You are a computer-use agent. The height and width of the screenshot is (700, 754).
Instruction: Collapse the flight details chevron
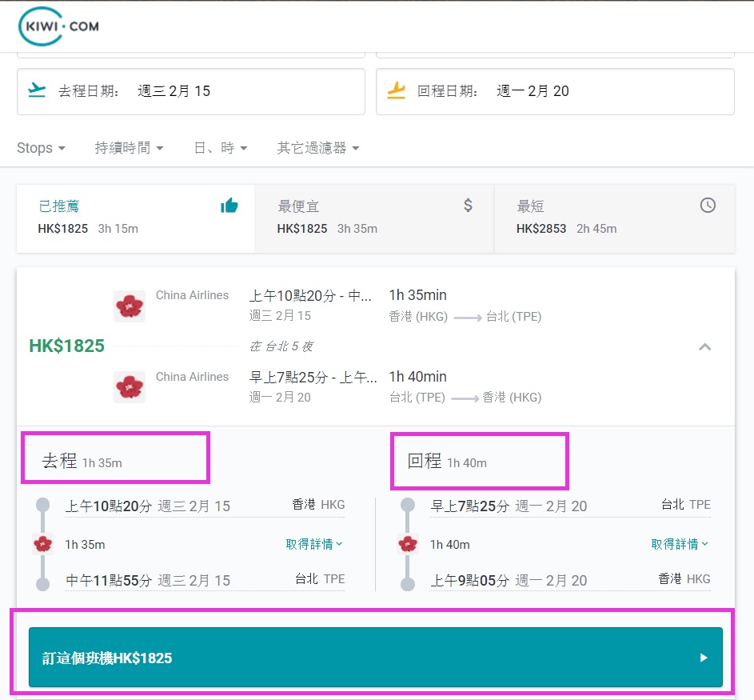tap(705, 346)
